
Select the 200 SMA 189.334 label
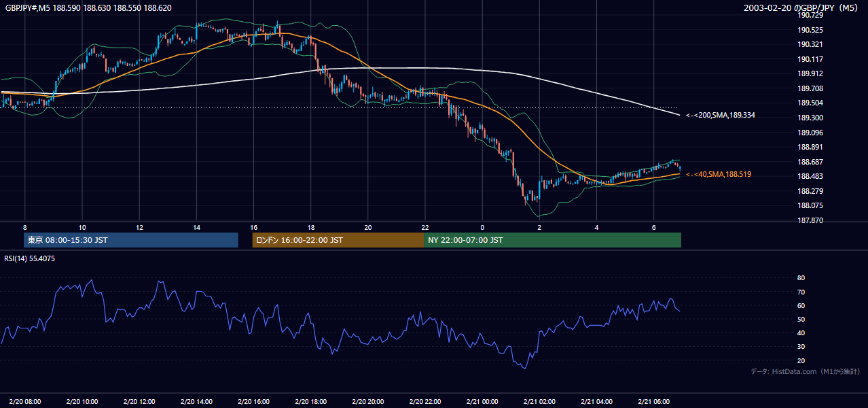point(721,116)
